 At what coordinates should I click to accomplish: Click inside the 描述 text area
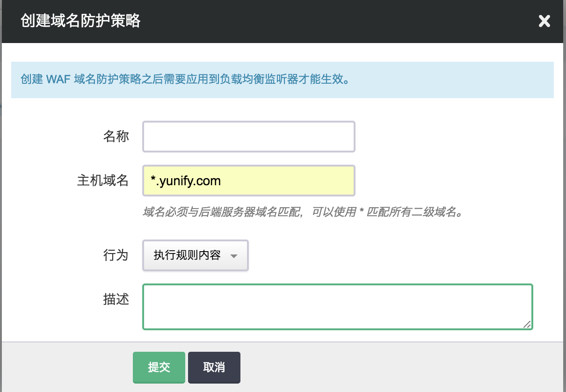click(x=337, y=306)
